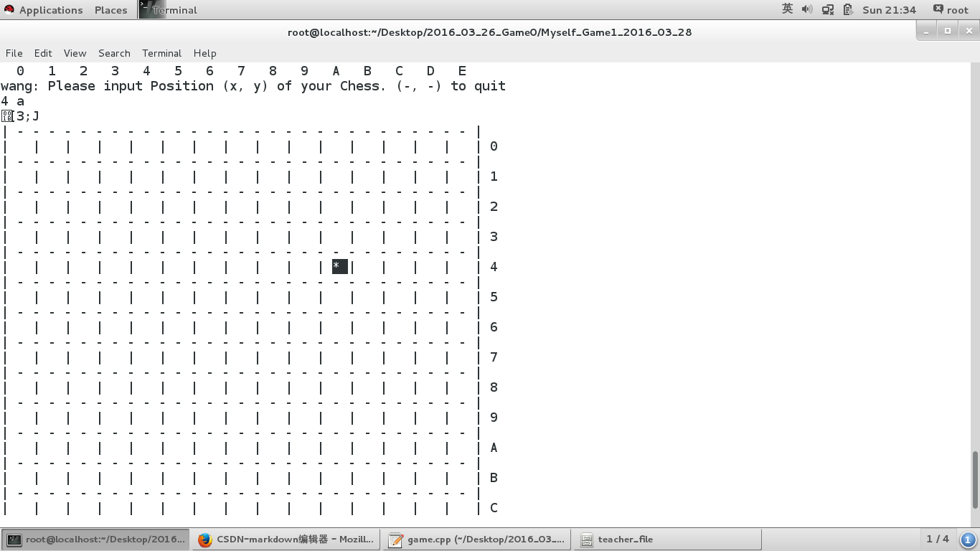Viewport: 980px width, 551px height.
Task: Open the View menu
Action: coord(75,53)
